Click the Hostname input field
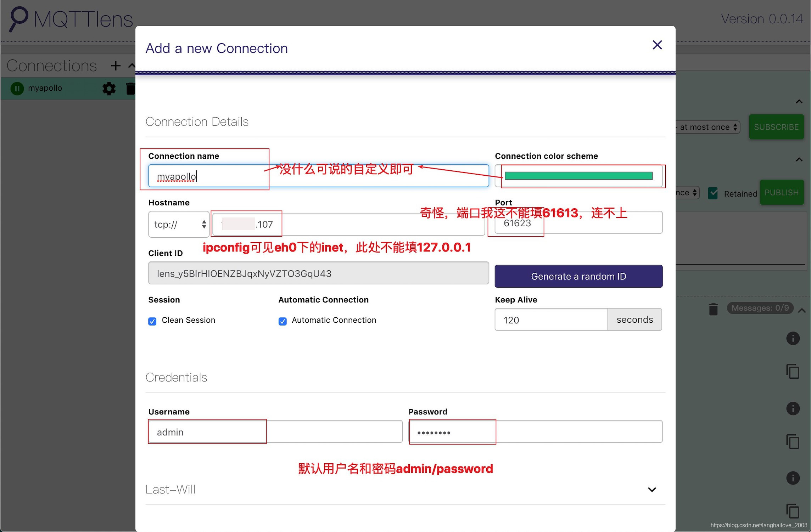Viewport: 811px width, 532px height. 348,224
